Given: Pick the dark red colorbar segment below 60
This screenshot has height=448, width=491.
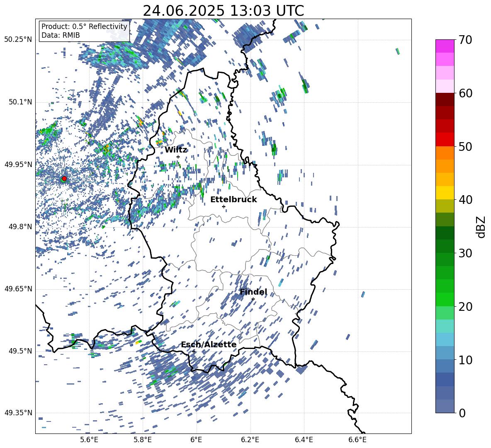Looking at the screenshot, I should point(445,99).
